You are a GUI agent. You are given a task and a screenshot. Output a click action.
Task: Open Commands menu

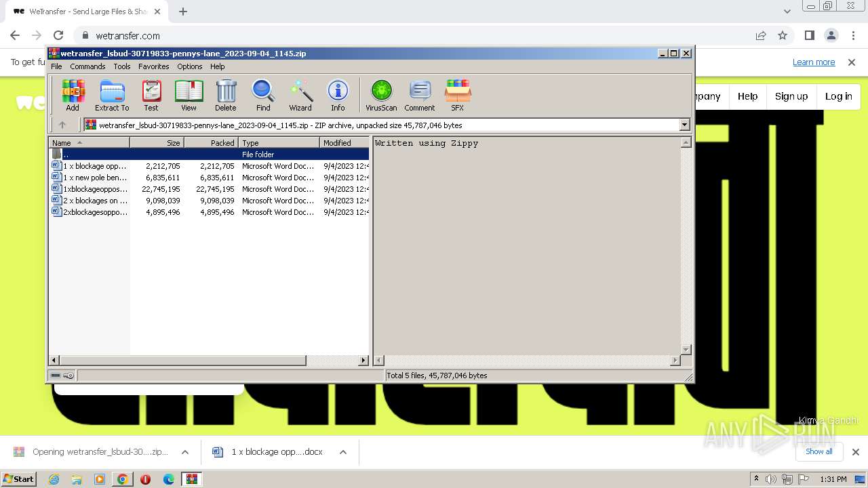[87, 66]
